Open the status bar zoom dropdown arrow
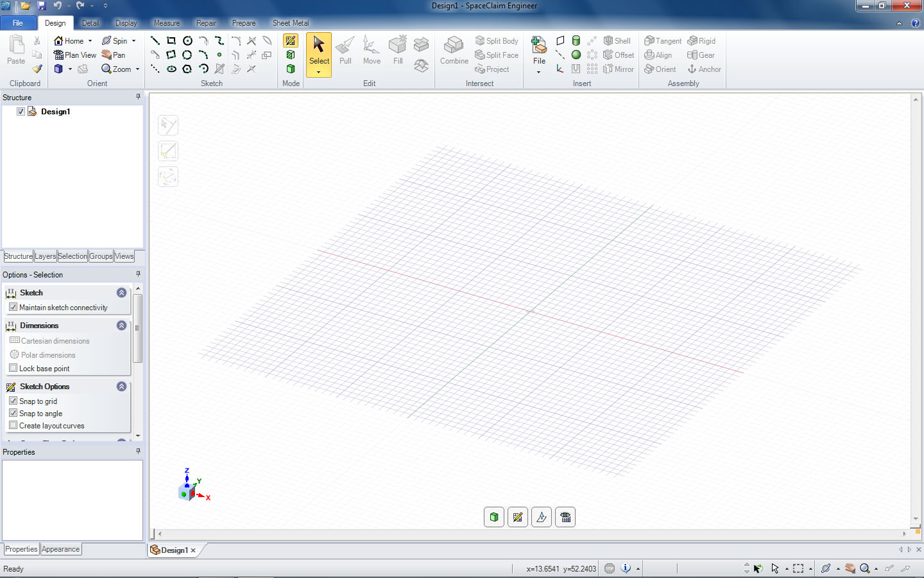Screen dimensions: 924x578 [x=876, y=569]
